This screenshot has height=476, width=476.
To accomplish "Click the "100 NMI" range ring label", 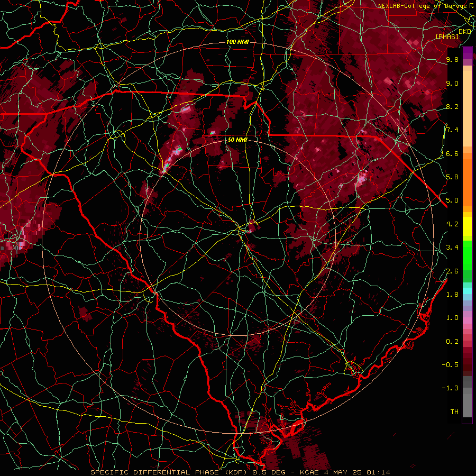I will coord(237,42).
